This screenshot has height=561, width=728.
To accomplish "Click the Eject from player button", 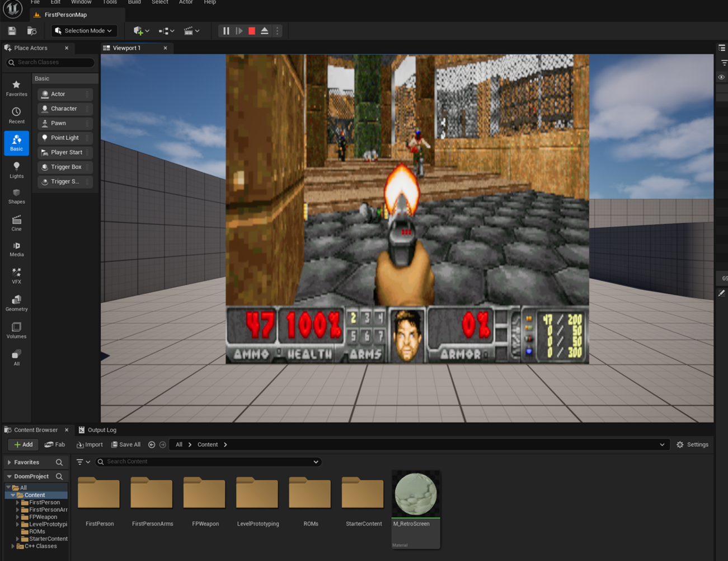I will [265, 31].
